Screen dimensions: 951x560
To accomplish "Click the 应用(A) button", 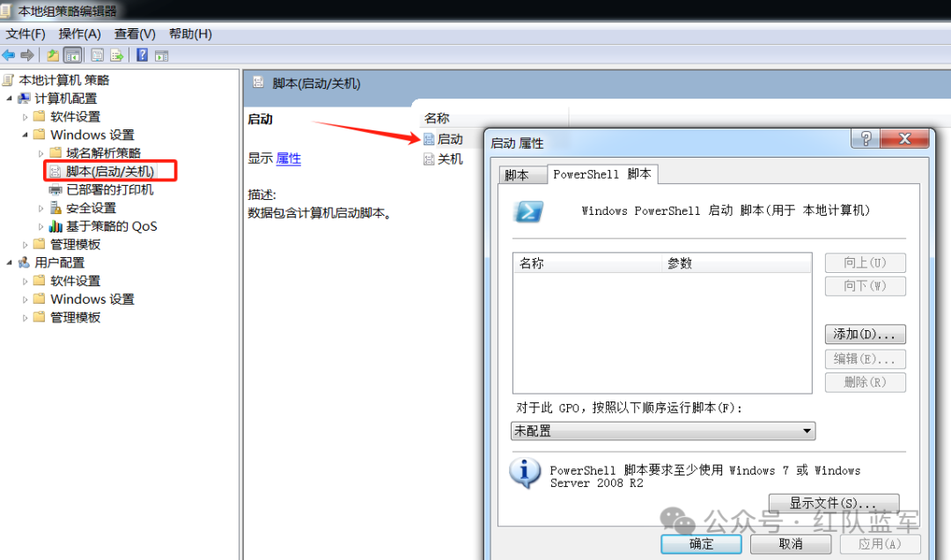I will coord(880,543).
